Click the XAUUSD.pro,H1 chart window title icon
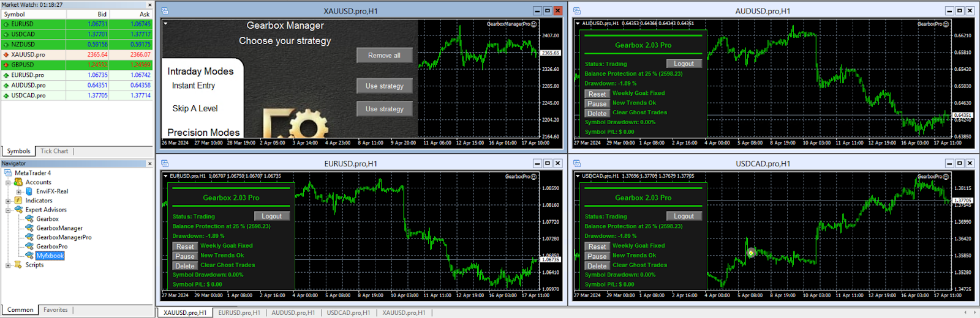The height and width of the screenshot is (318, 980). pyautogui.click(x=165, y=11)
